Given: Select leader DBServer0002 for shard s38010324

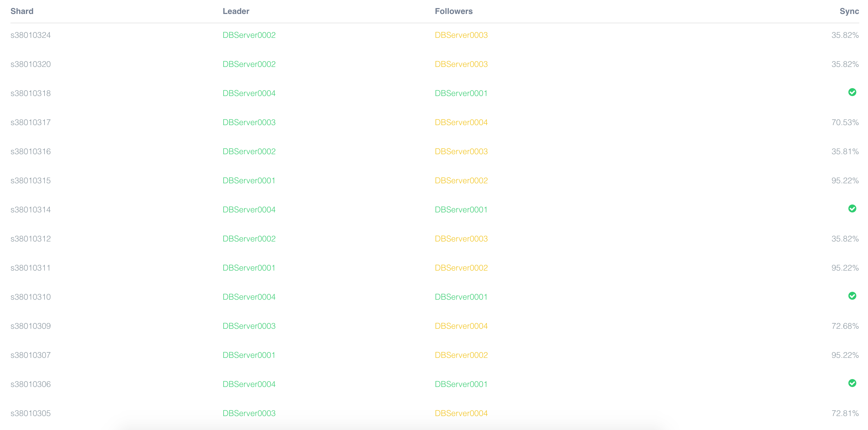Looking at the screenshot, I should point(249,35).
